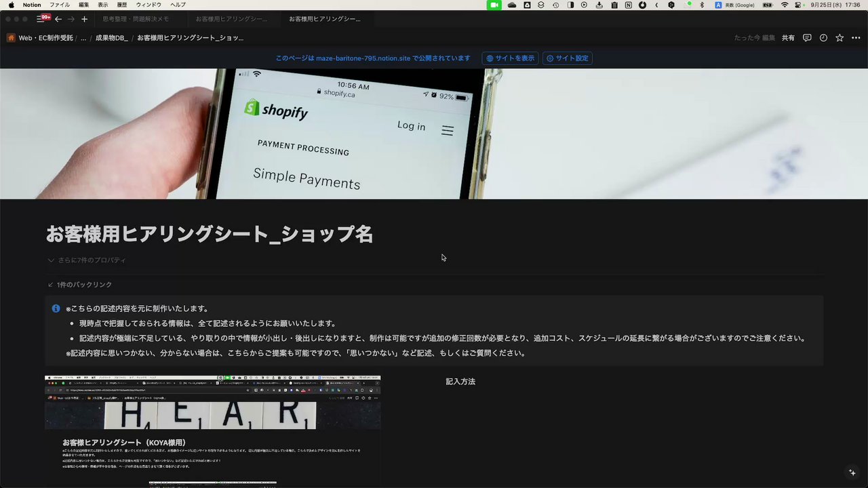Click the page title お客様用ヒアリングシート_ショップ名
This screenshot has height=488, width=868.
tap(210, 235)
